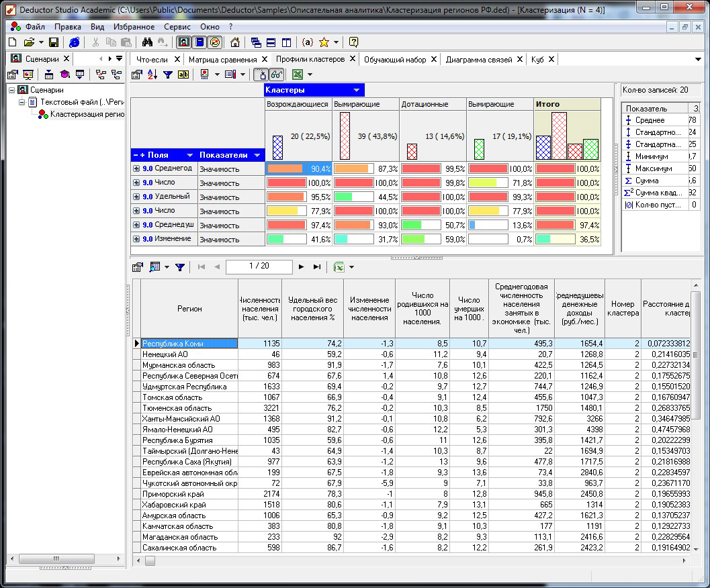Viewport: 710px width, 588px height.
Task: Switch to the Матрица сравнения tab
Action: 222,59
